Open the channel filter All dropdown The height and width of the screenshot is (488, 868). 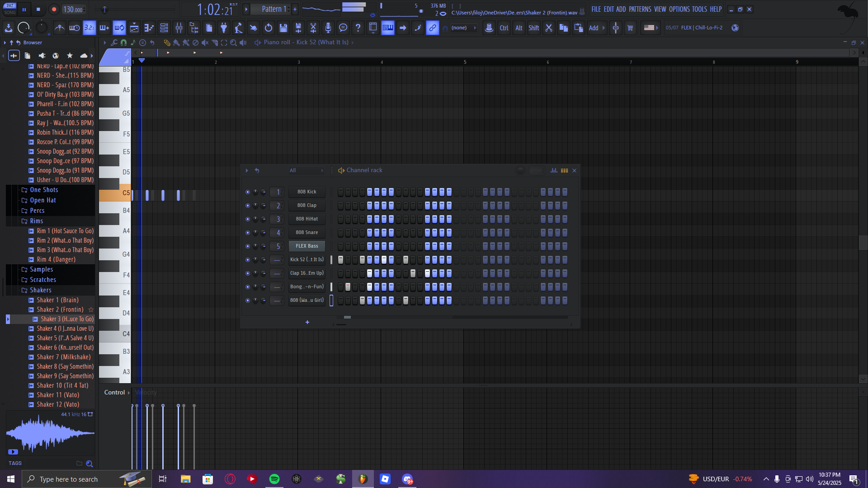(x=306, y=170)
